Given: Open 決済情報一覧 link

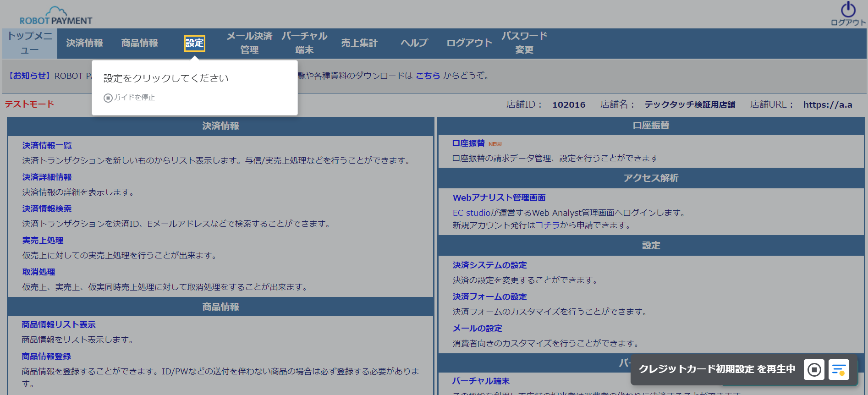Looking at the screenshot, I should pos(47,146).
